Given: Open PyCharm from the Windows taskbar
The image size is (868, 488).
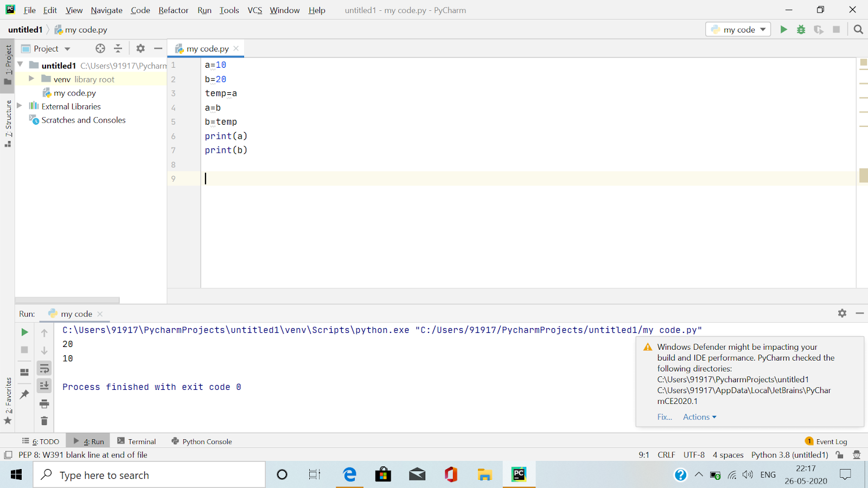Looking at the screenshot, I should coord(519,474).
